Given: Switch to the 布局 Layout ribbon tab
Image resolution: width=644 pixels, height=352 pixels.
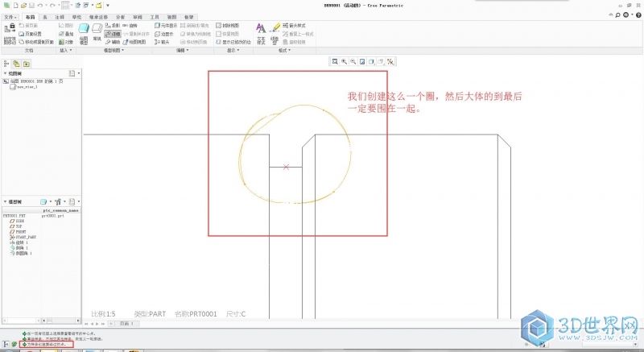Looking at the screenshot, I should 30,17.
